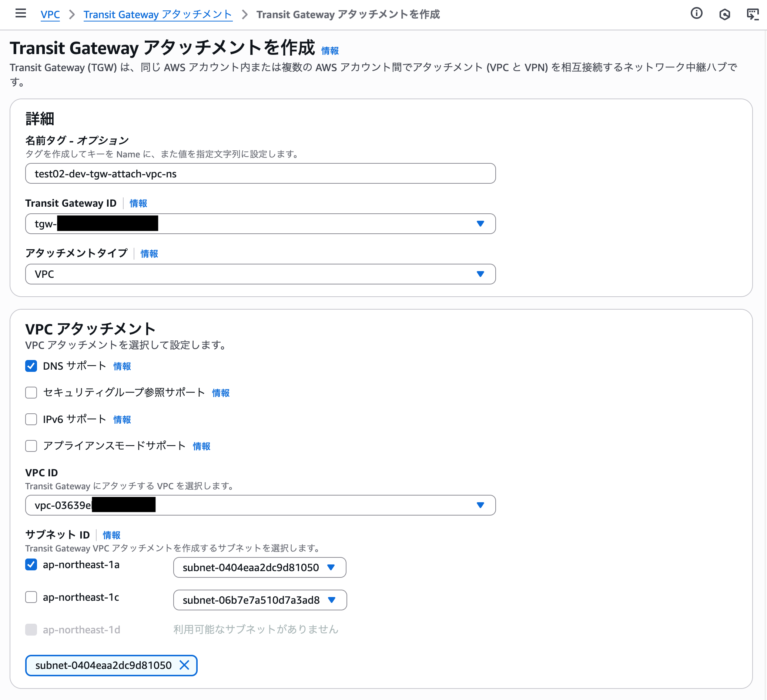767x700 pixels.
Task: Click the name tag input field
Action: tap(260, 174)
